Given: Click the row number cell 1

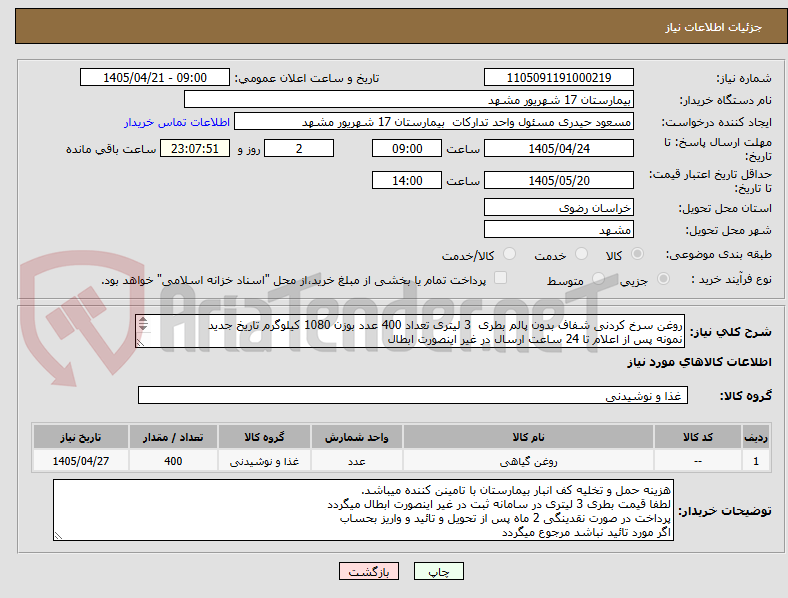Looking at the screenshot, I should pos(756,461).
